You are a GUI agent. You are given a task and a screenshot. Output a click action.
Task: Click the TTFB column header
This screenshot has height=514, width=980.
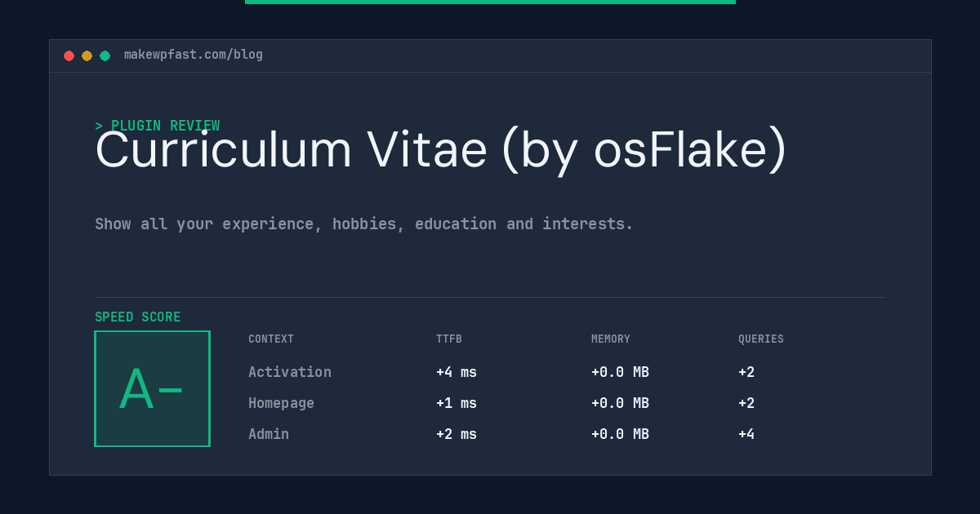coord(449,339)
